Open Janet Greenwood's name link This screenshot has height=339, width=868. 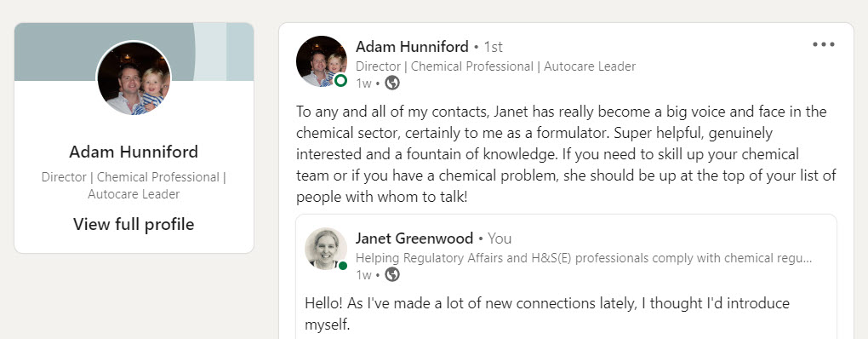click(x=414, y=238)
